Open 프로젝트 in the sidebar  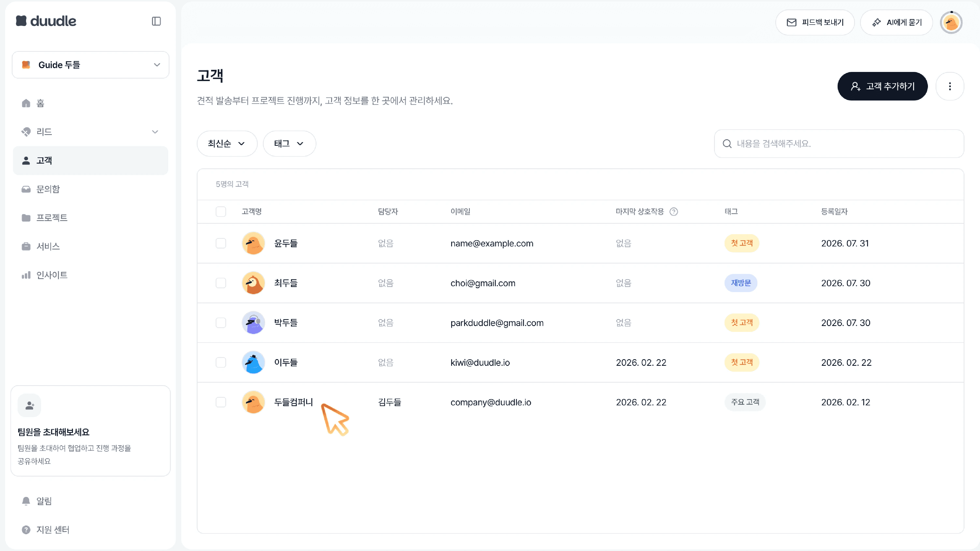tap(91, 218)
